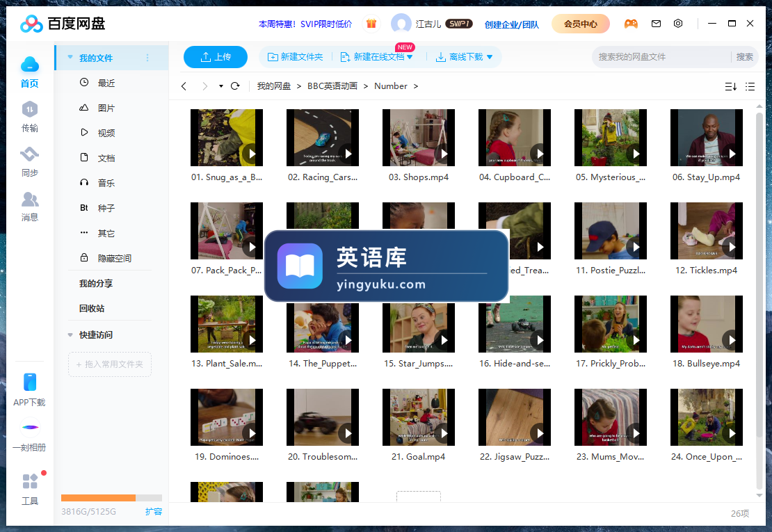Expand the navigation history dropdown arrow
Screen dimensions: 772x532
221,86
